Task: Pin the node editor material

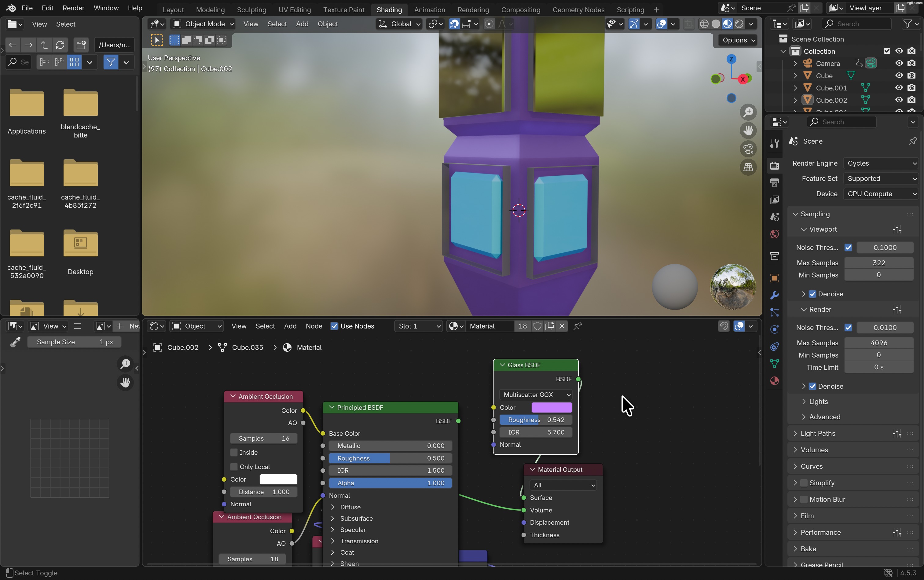Action: pyautogui.click(x=577, y=326)
